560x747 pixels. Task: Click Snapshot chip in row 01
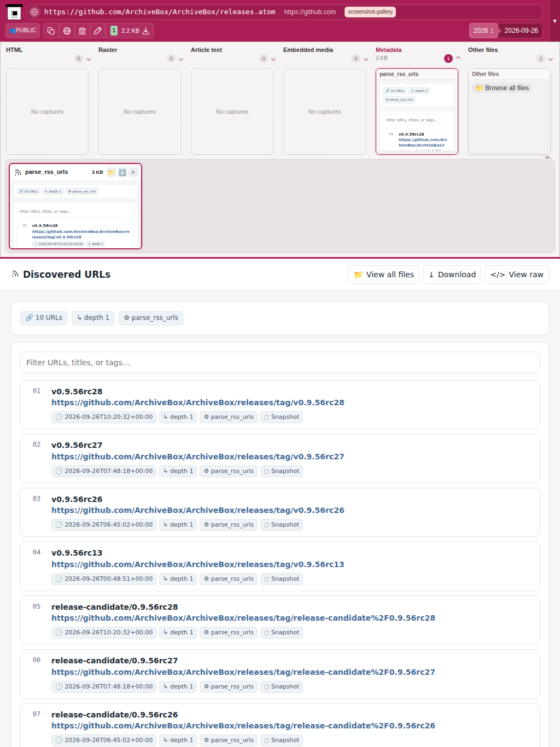pos(282,417)
